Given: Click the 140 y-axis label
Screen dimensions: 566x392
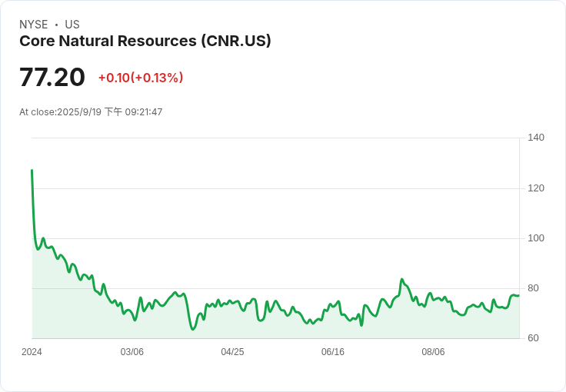Looking at the screenshot, I should [x=536, y=138].
